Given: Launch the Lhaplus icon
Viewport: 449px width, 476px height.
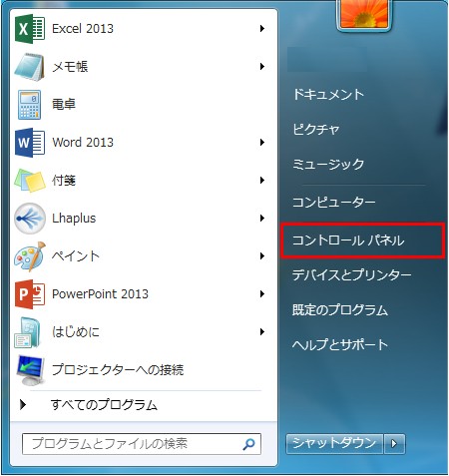Looking at the screenshot, I should (x=30, y=219).
